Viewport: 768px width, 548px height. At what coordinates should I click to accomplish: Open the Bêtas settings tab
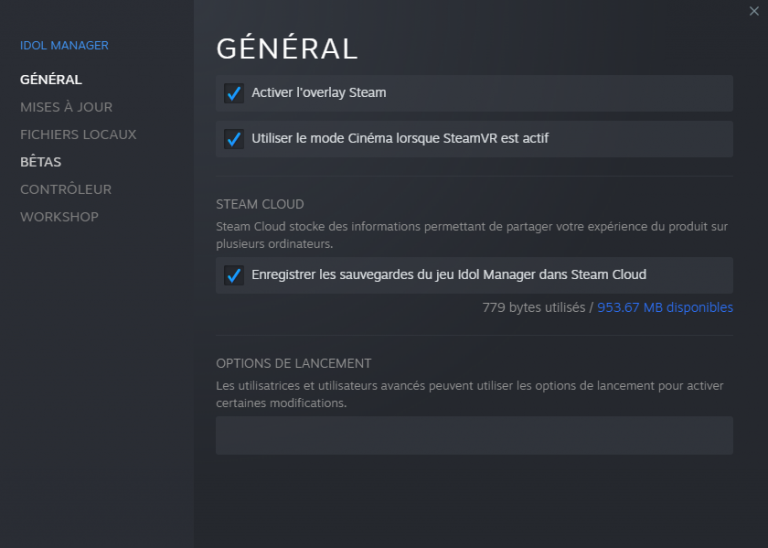pyautogui.click(x=41, y=162)
